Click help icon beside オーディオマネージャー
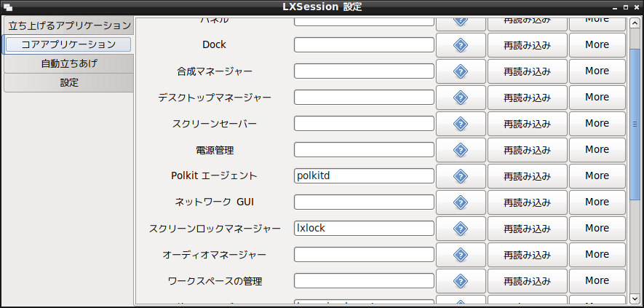The width and height of the screenshot is (644, 308). tap(461, 255)
